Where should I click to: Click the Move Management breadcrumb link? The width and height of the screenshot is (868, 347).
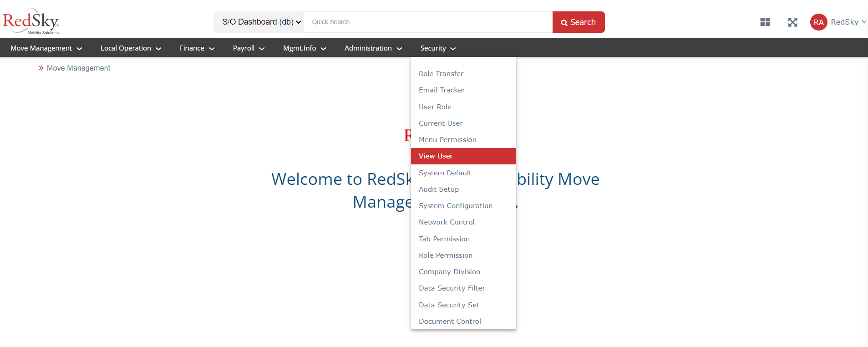tap(78, 68)
